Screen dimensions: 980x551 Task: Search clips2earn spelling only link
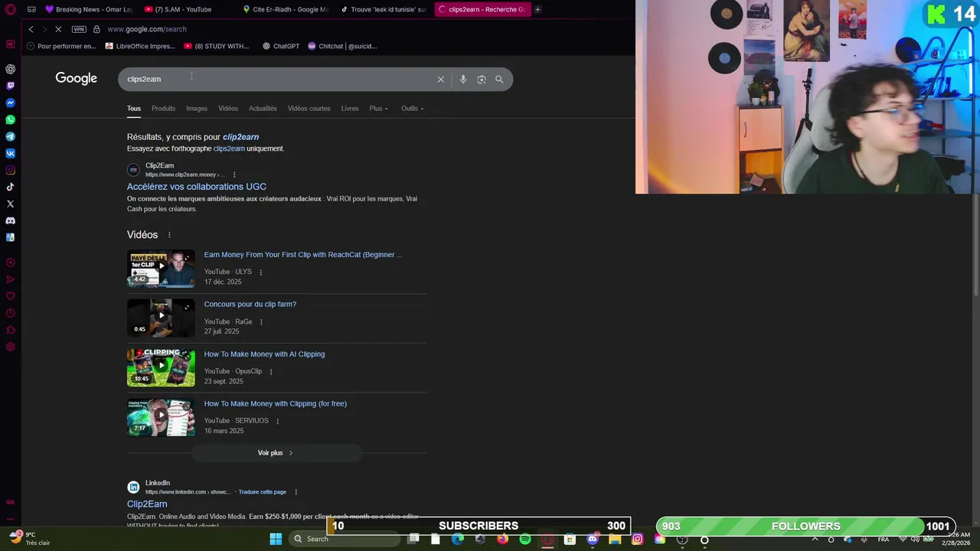(229, 148)
